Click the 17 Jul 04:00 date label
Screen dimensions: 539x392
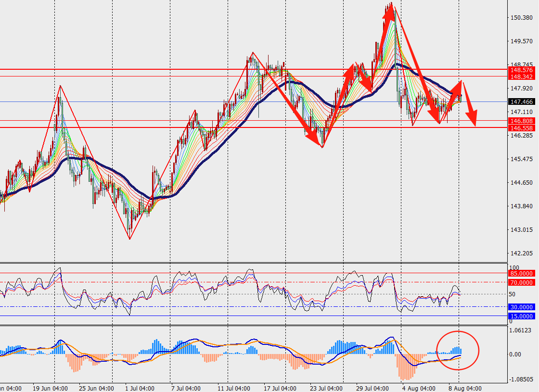pos(280,389)
